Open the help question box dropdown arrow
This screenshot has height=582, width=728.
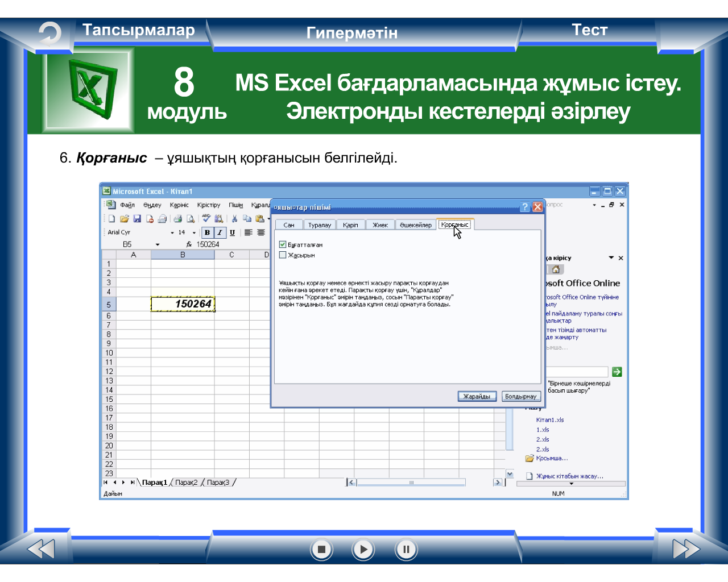coord(594,205)
